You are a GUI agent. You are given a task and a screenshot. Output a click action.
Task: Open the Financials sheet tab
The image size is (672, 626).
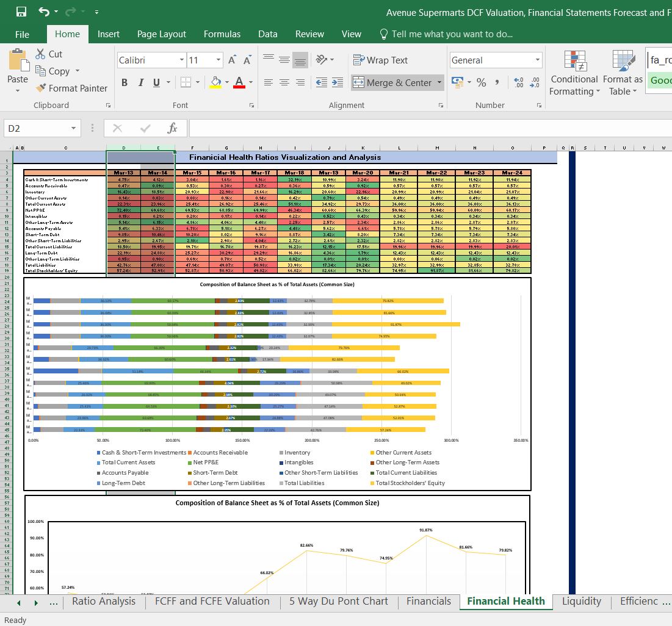(428, 601)
